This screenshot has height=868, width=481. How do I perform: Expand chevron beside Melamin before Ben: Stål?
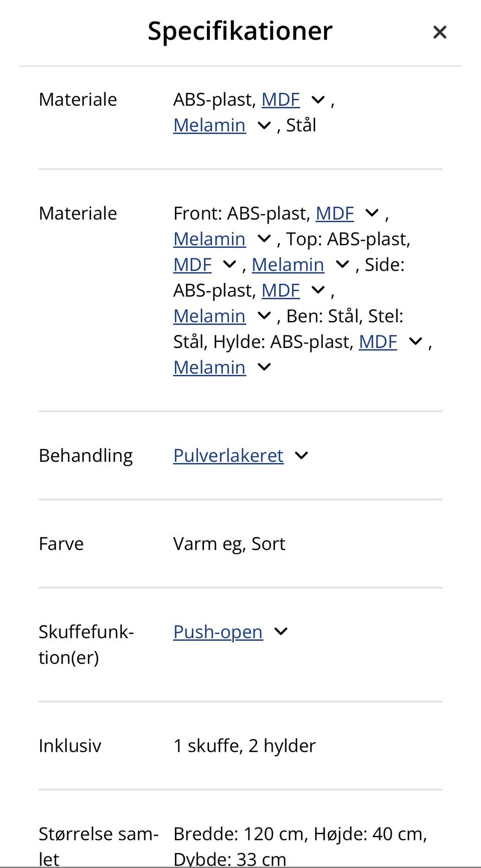pos(264,316)
